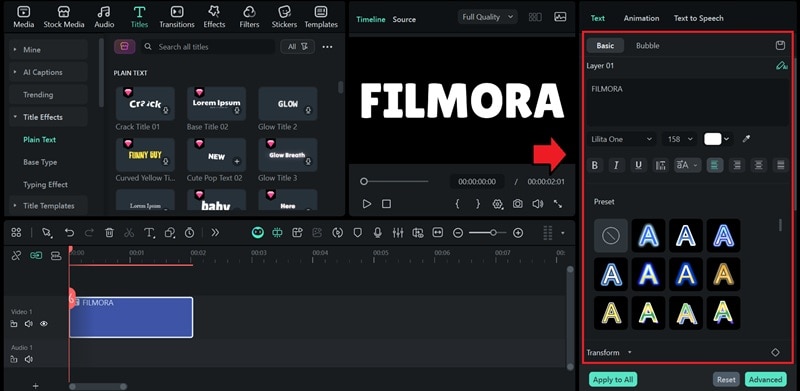Open the three-dot more options menu
The image size is (800, 391).
pos(328,47)
